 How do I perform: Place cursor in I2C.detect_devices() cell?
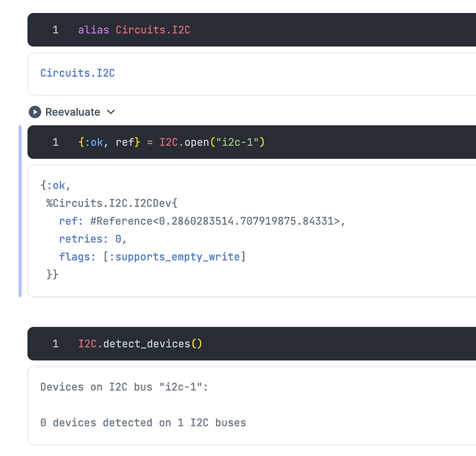coord(325,344)
